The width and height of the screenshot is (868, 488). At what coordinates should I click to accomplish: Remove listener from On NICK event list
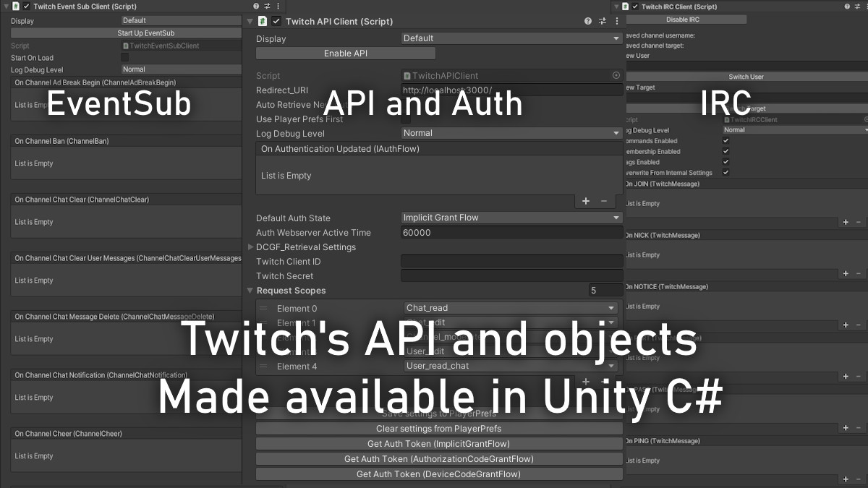coord(859,273)
